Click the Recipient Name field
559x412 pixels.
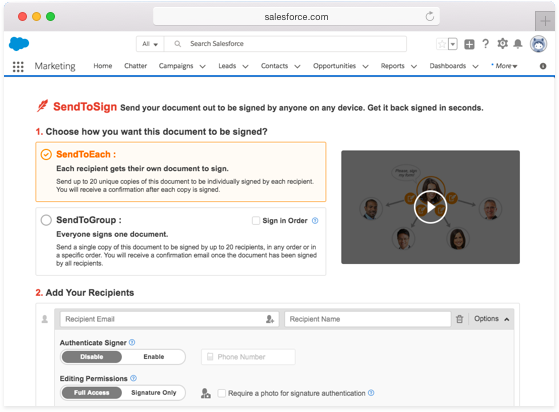pyautogui.click(x=368, y=319)
